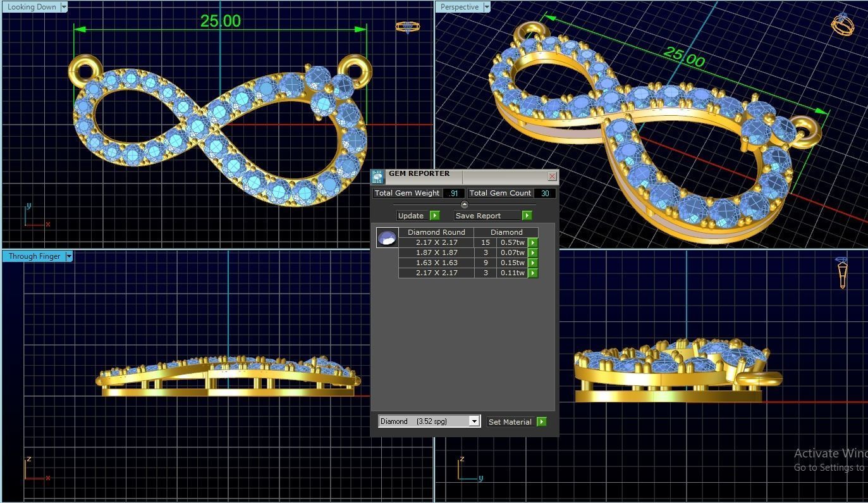The image size is (868, 503).
Task: Open the Perspective viewport dropdown arrow
Action: click(x=486, y=7)
